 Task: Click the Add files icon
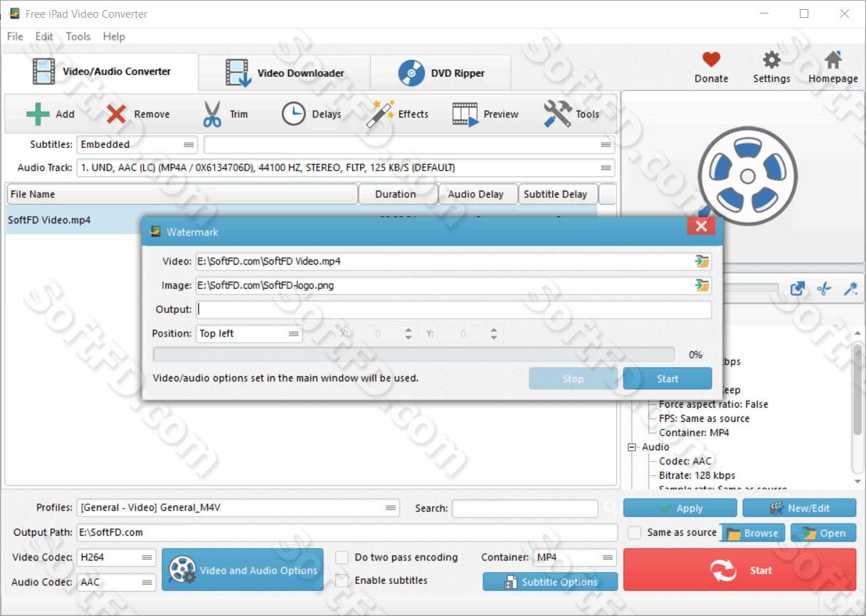38,114
